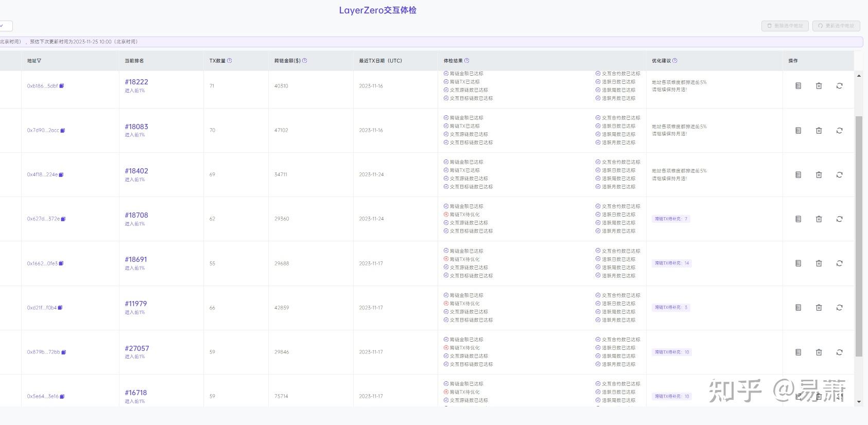Copy address 0x4f18...224e with its copy icon
The image size is (868, 425).
[x=61, y=174]
